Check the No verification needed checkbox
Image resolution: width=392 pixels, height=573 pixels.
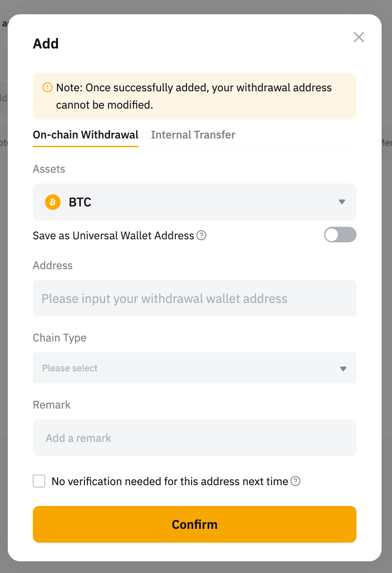coord(39,481)
